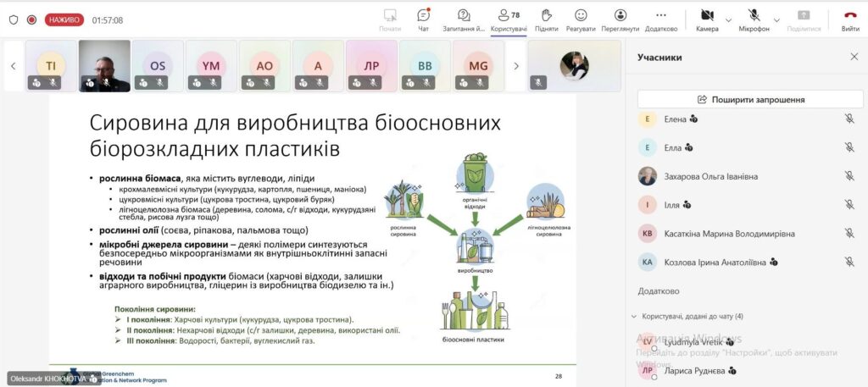Click muted mic for Касаткіна Марина Володимирівна

849,234
